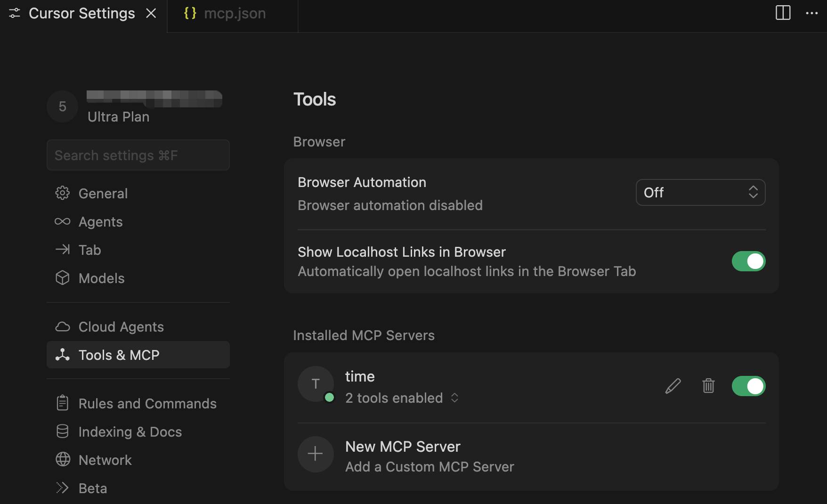This screenshot has height=504, width=827.
Task: Open Indexing & Docs settings
Action: [x=130, y=432]
